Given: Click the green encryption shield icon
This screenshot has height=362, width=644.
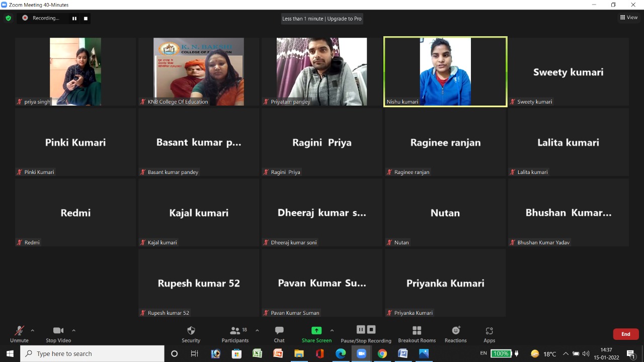Looking at the screenshot, I should [x=8, y=18].
